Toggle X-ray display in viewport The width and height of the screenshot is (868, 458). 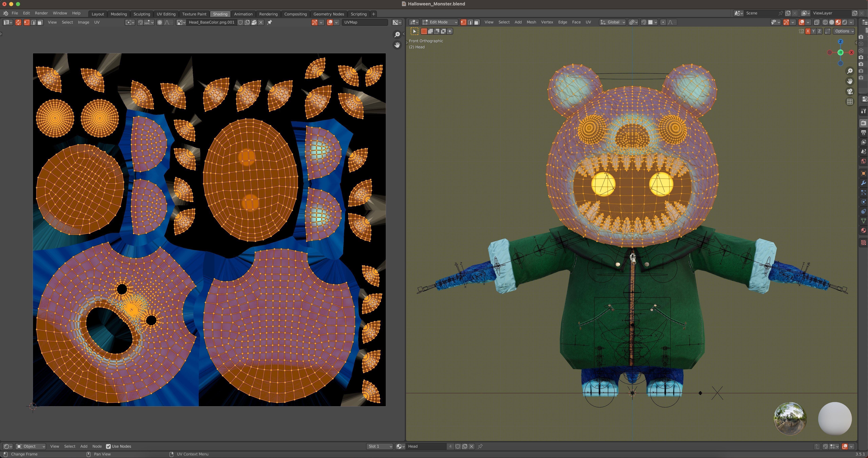(x=817, y=22)
